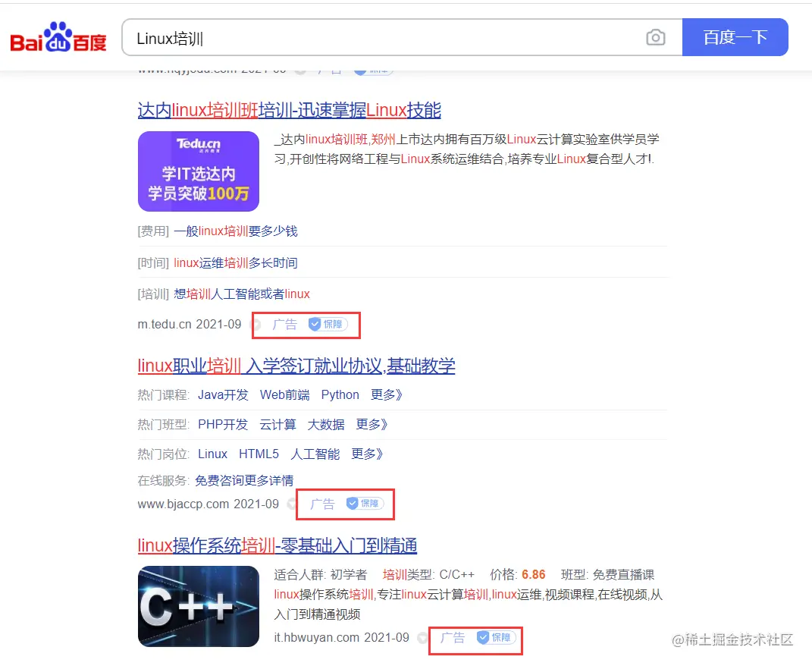This screenshot has width=812, height=666.
Task: Click the price value 6.86
Action: (534, 574)
